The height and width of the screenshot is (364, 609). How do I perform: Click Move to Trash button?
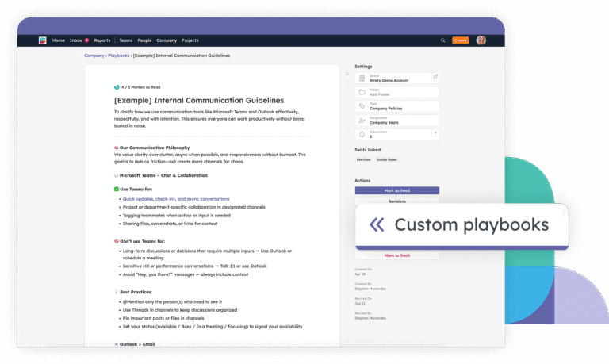point(397,255)
